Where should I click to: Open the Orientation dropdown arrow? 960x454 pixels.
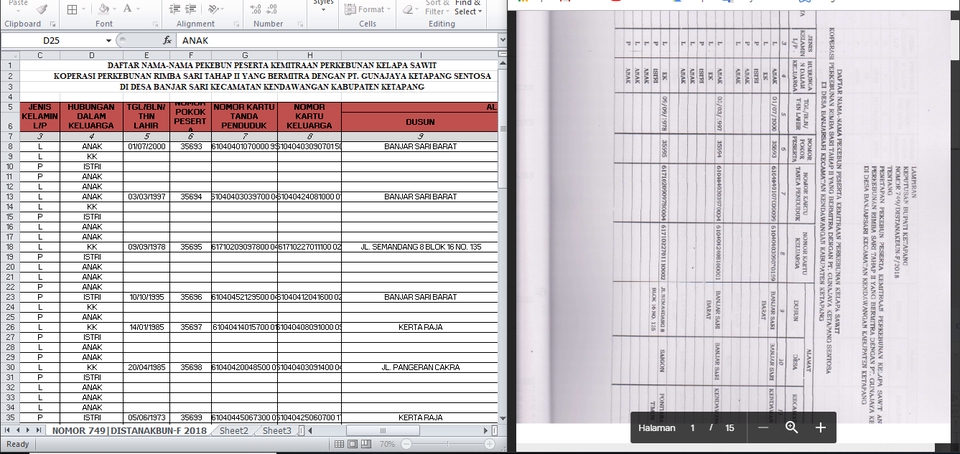(222, 9)
